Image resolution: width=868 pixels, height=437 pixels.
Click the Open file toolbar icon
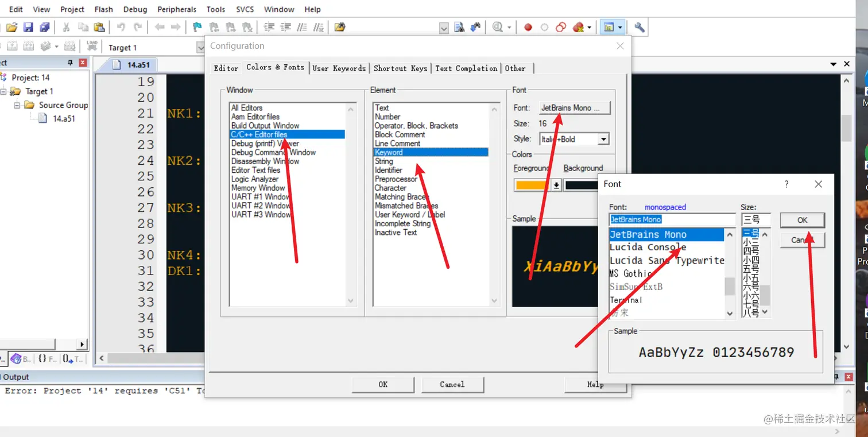pos(11,27)
